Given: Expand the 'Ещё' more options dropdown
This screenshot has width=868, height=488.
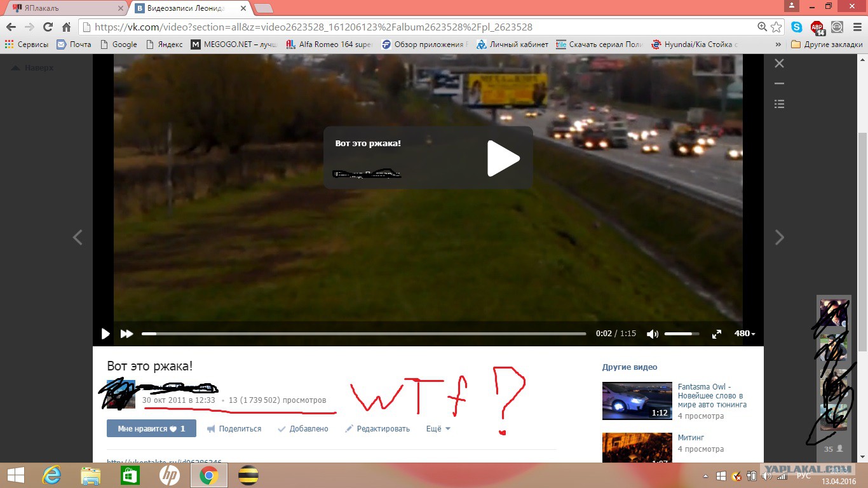Looking at the screenshot, I should (438, 429).
